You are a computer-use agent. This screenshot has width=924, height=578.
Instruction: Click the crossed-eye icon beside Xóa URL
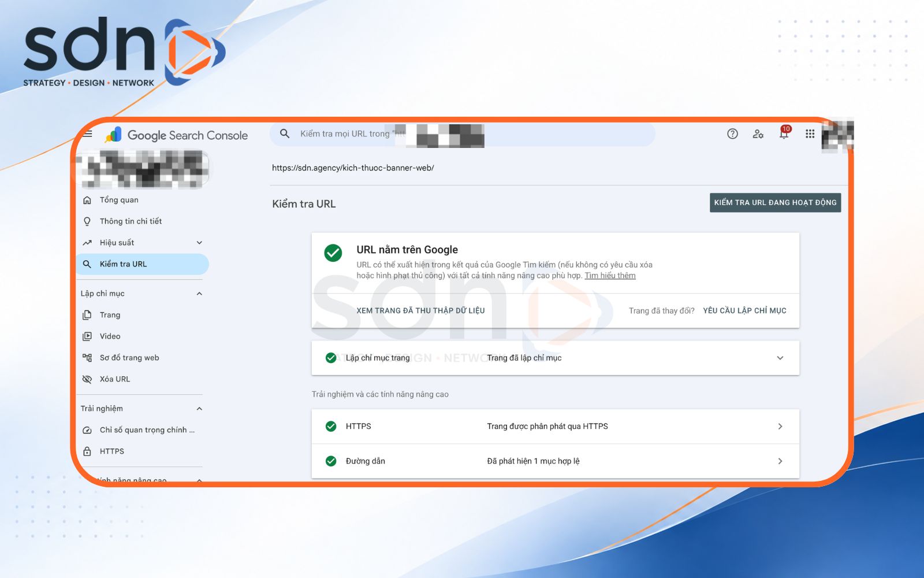coord(87,379)
